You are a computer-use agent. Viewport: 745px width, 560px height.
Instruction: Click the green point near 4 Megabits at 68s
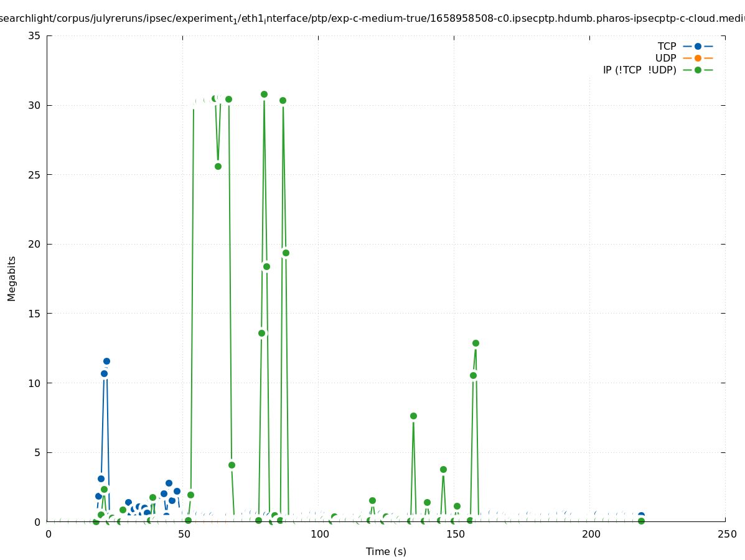coord(232,465)
